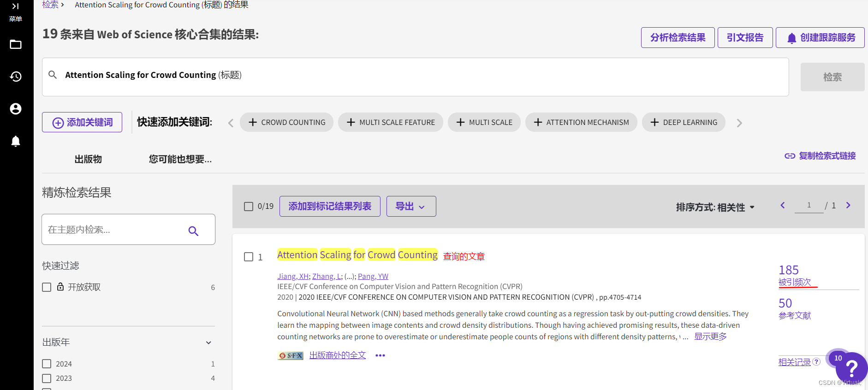Click 添加到标记结果列表 button
Image resolution: width=868 pixels, height=390 pixels.
click(x=330, y=206)
